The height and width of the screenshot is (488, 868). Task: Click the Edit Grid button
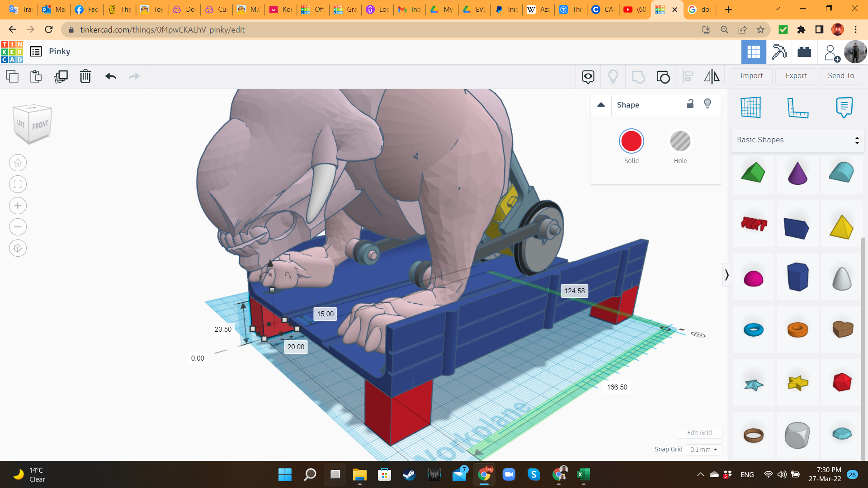pos(699,433)
